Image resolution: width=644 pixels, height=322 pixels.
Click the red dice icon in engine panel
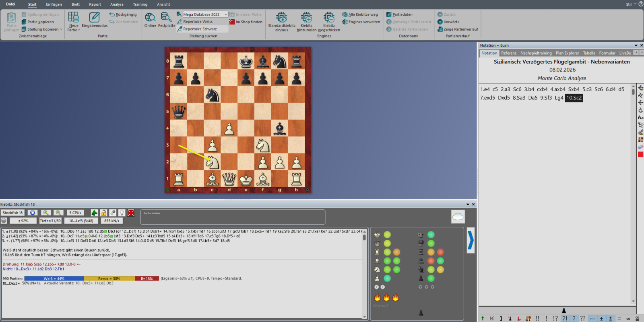tap(131, 213)
